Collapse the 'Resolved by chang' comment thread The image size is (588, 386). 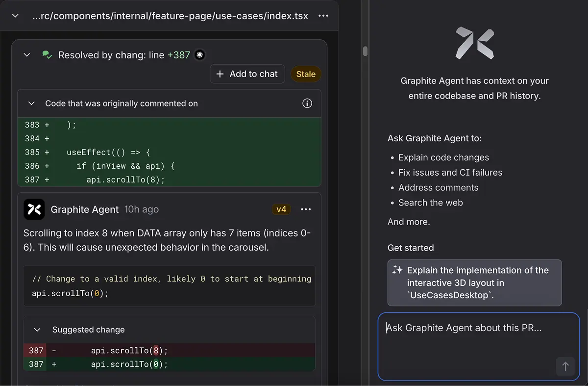[x=27, y=55]
